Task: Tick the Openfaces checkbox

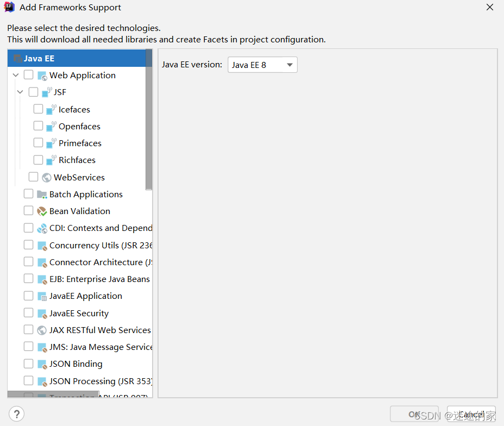Action: [38, 126]
